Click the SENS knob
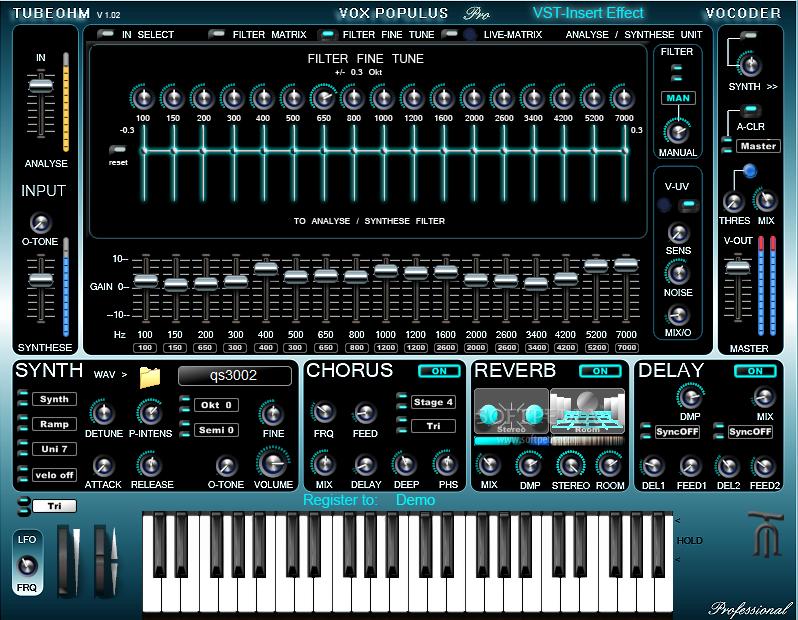Viewport: 798px width, 620px height. (x=678, y=233)
